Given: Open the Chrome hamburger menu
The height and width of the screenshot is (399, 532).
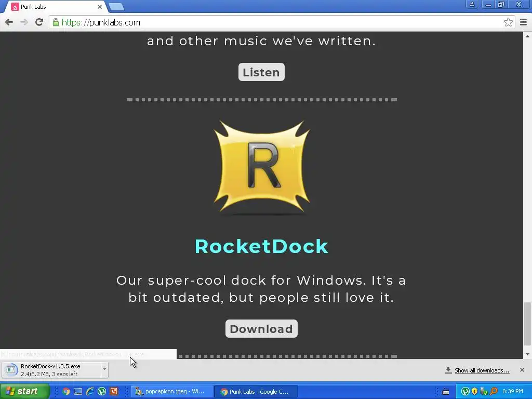Looking at the screenshot, I should pyautogui.click(x=524, y=22).
